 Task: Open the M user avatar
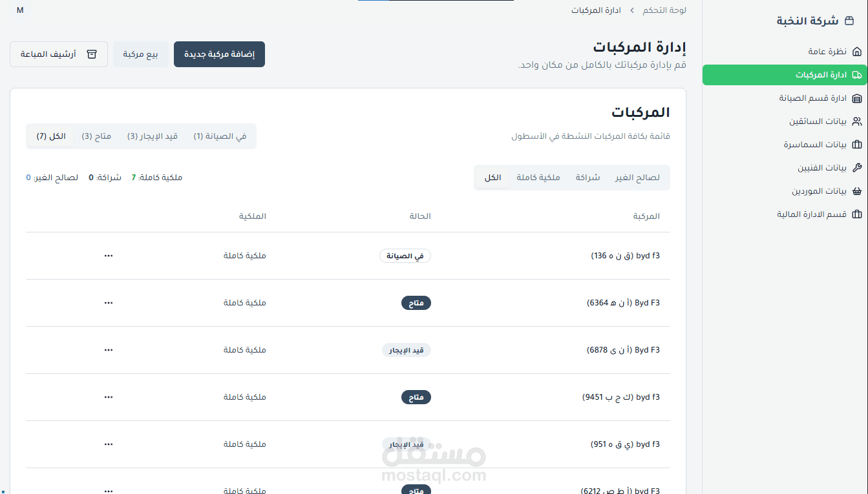click(x=20, y=10)
